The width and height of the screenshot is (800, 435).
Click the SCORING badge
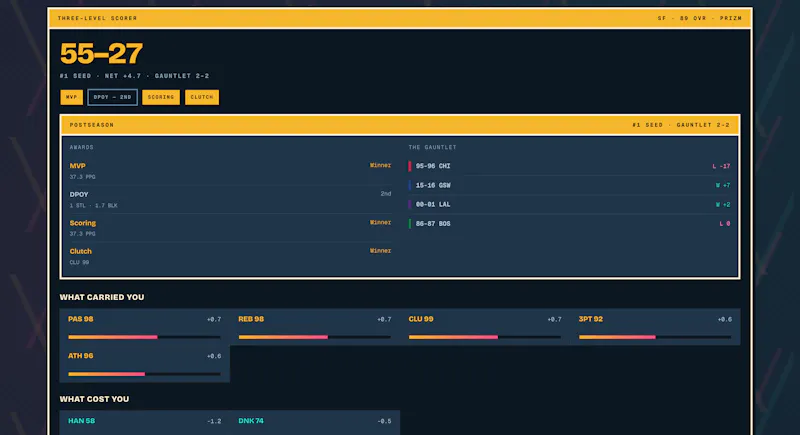[x=161, y=97]
